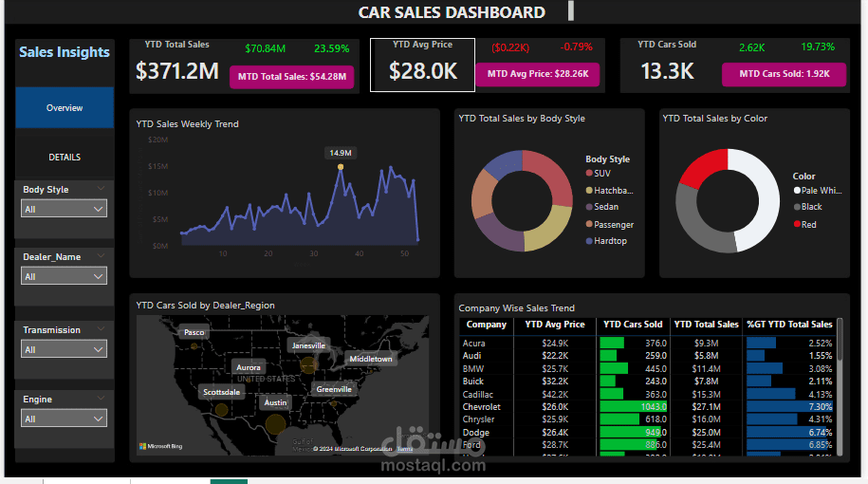Click the YTD Cars Sold 13.3K value
Screen dimensions: 868x484
pyautogui.click(x=667, y=71)
